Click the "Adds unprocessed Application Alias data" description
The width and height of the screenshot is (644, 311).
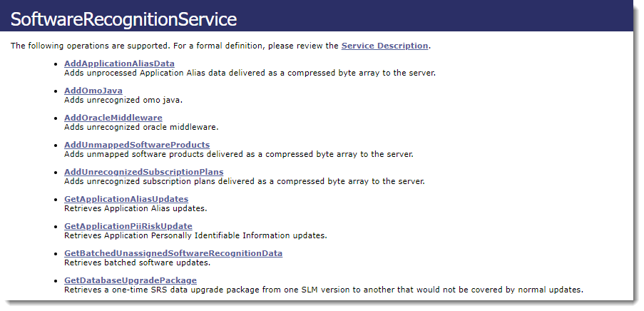250,73
